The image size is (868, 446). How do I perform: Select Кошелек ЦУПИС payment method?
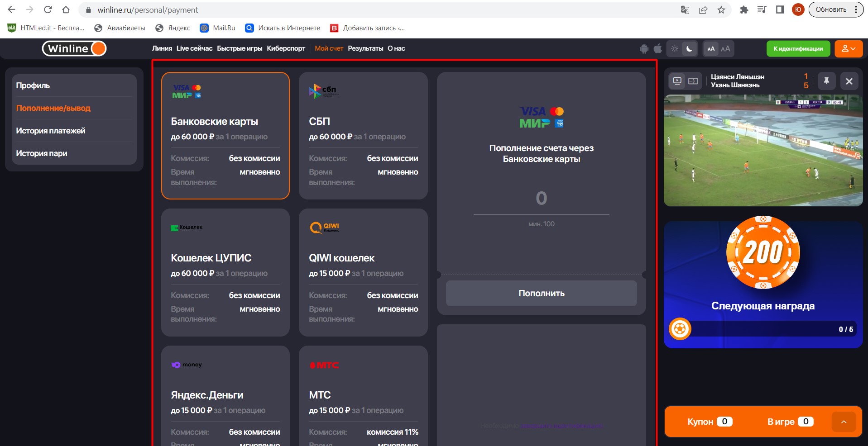225,272
